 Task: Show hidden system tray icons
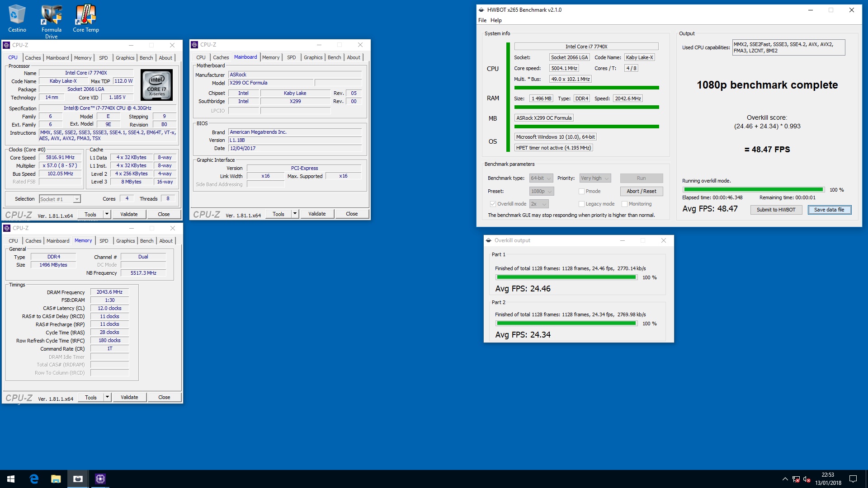785,479
